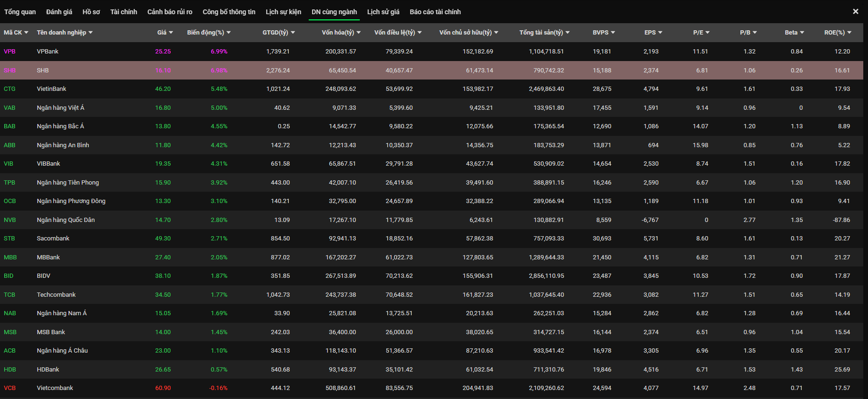Click the VCB price 60.90
This screenshot has height=399, width=868.
(x=163, y=388)
